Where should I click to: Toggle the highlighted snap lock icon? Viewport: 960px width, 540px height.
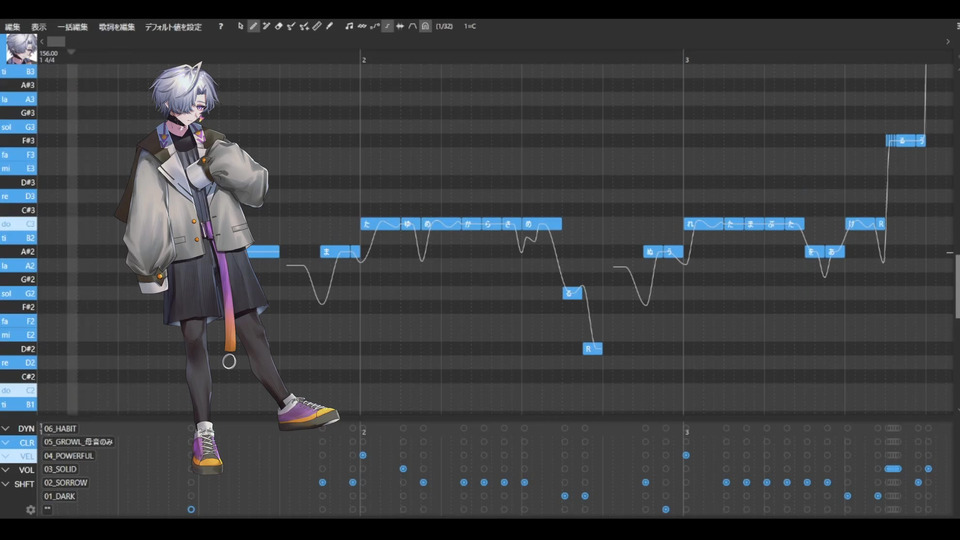tap(426, 26)
